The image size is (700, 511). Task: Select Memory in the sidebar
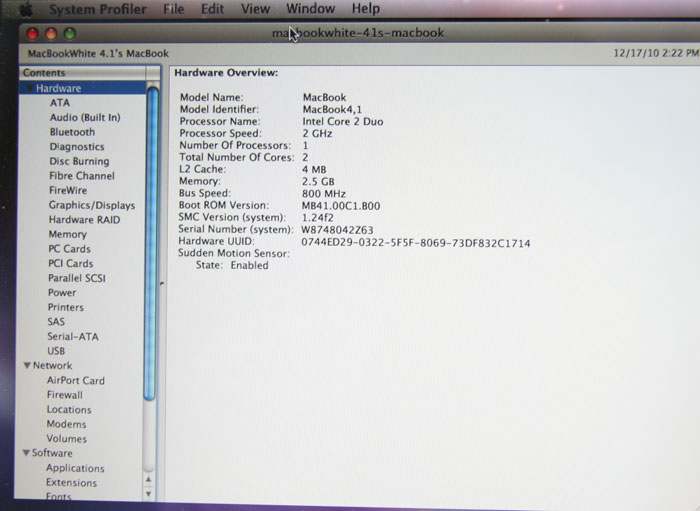pos(67,234)
